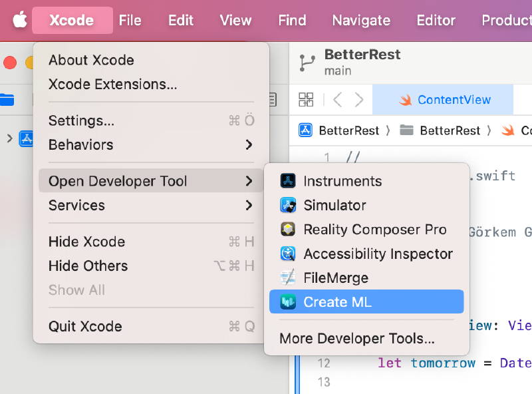Click line number 13 in gutter
Image resolution: width=532 pixels, height=394 pixels.
pyautogui.click(x=324, y=382)
